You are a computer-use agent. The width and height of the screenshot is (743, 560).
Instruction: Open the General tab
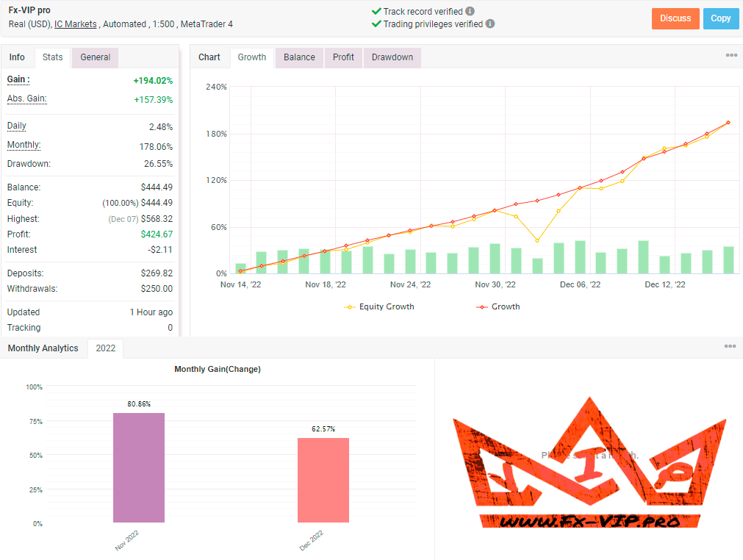click(x=96, y=57)
